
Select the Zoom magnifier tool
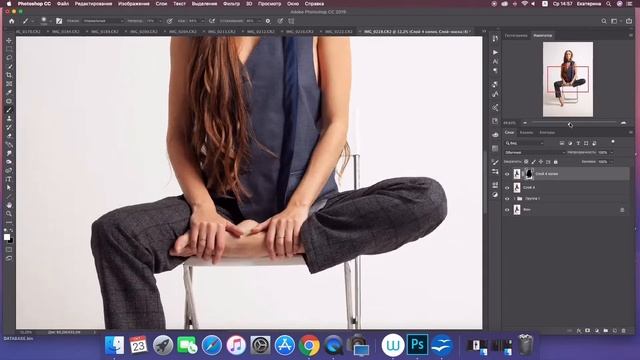click(x=9, y=213)
